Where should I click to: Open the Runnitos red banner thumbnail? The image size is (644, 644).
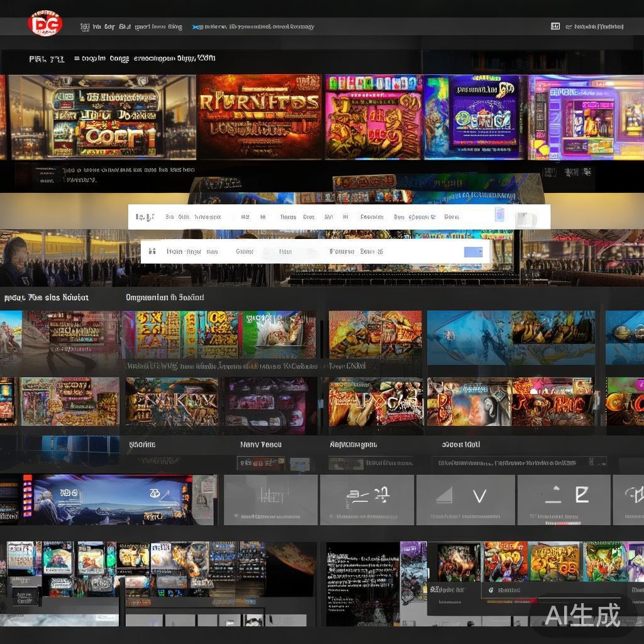click(259, 117)
